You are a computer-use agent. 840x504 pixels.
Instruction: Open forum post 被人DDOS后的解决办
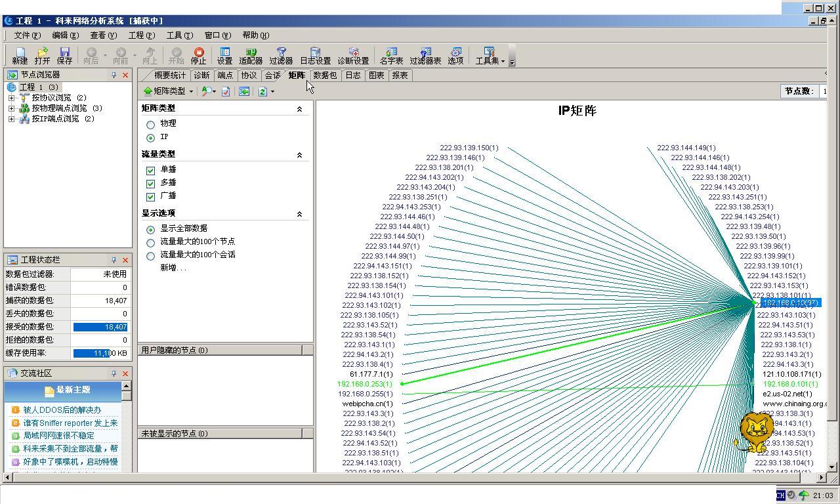pyautogui.click(x=62, y=410)
